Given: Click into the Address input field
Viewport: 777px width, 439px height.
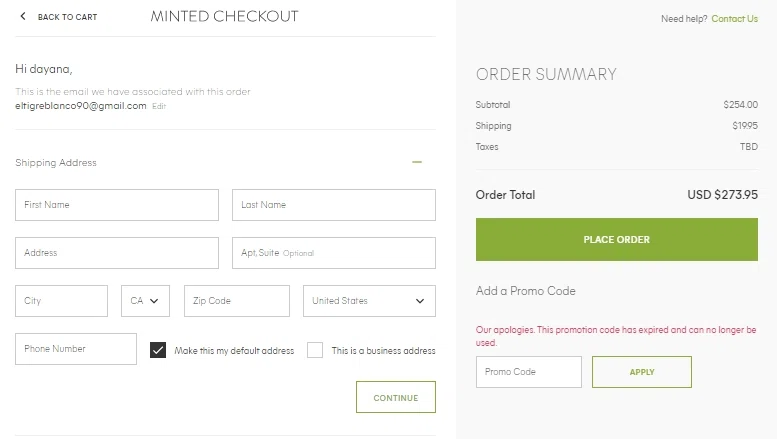Looking at the screenshot, I should click(117, 253).
